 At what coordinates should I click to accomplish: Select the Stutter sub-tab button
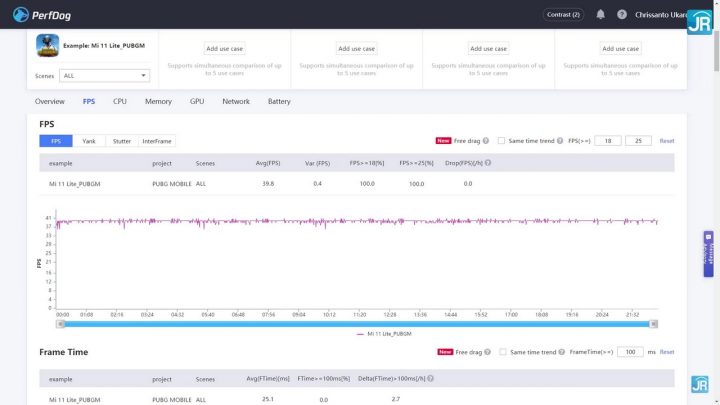(x=122, y=141)
